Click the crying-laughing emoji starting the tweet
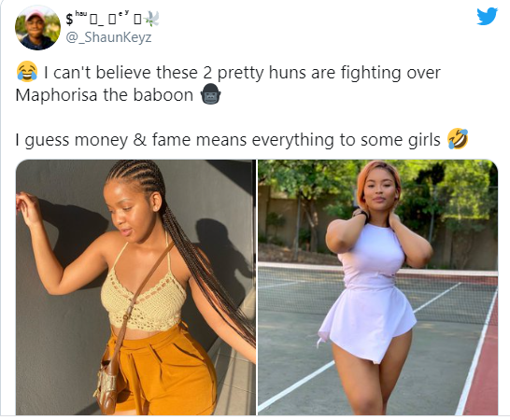This screenshot has width=510, height=420. pos(27,71)
